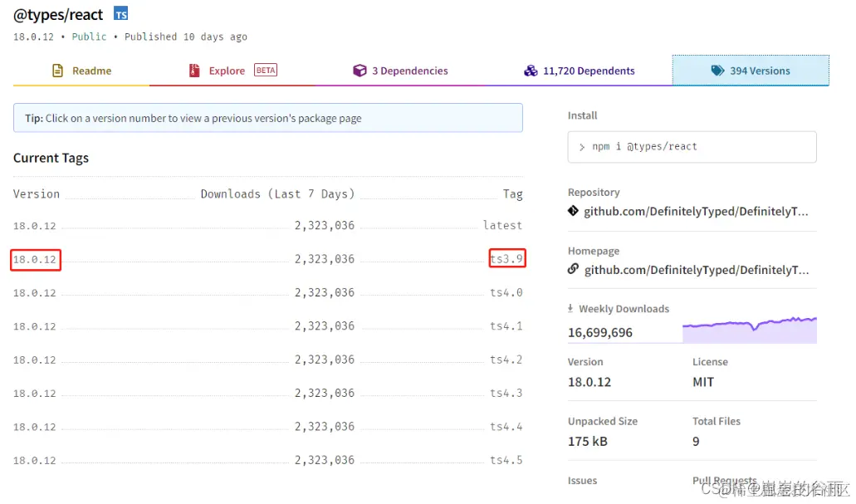Click the 'ts4.1' tag text
856x504 pixels.
506,326
